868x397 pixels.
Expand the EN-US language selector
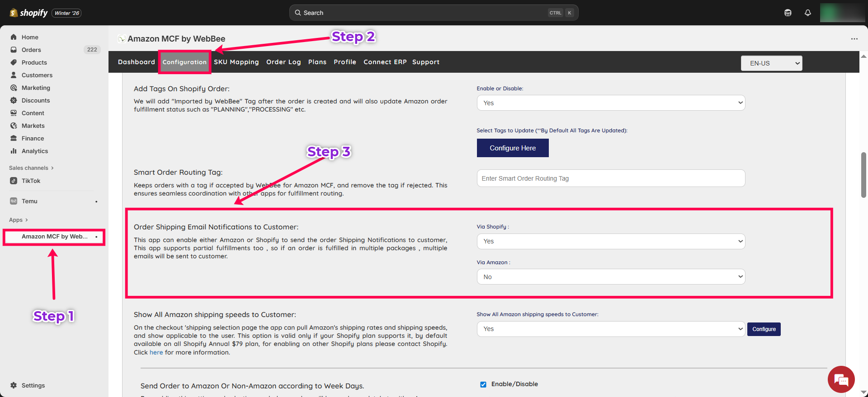[x=771, y=63]
